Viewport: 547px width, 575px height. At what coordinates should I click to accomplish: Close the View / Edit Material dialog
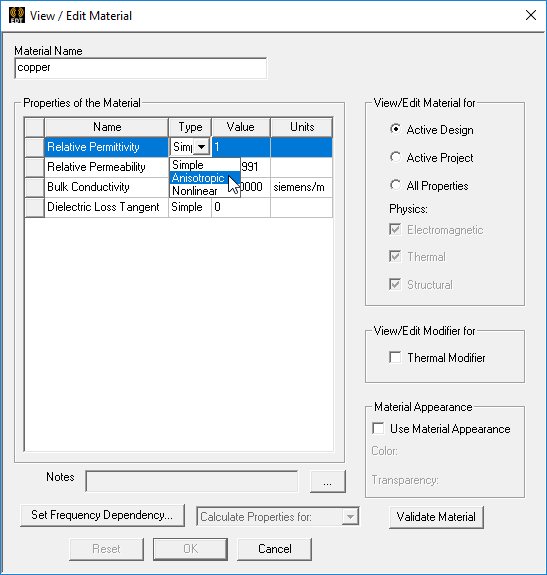click(x=531, y=15)
